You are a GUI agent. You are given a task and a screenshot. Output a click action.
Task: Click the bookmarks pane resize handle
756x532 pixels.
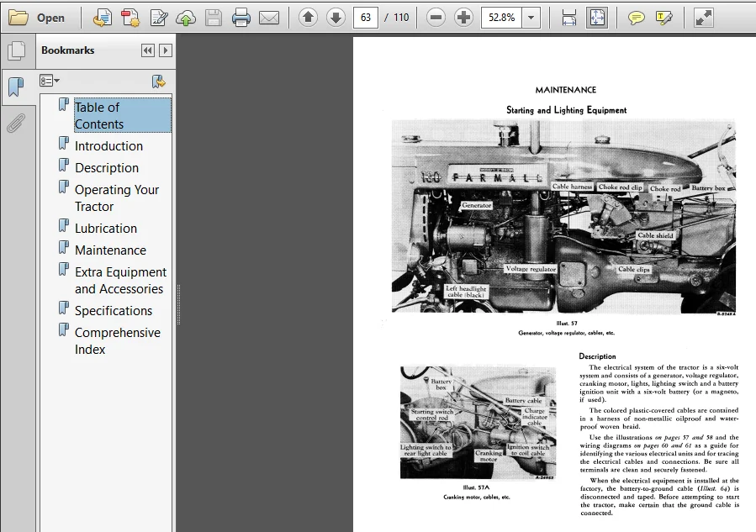point(178,304)
